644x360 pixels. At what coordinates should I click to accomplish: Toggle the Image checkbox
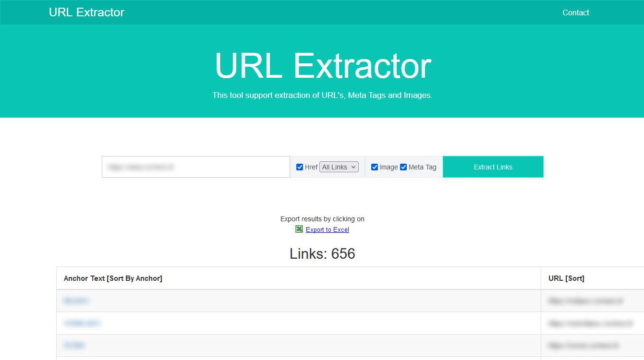coord(375,167)
